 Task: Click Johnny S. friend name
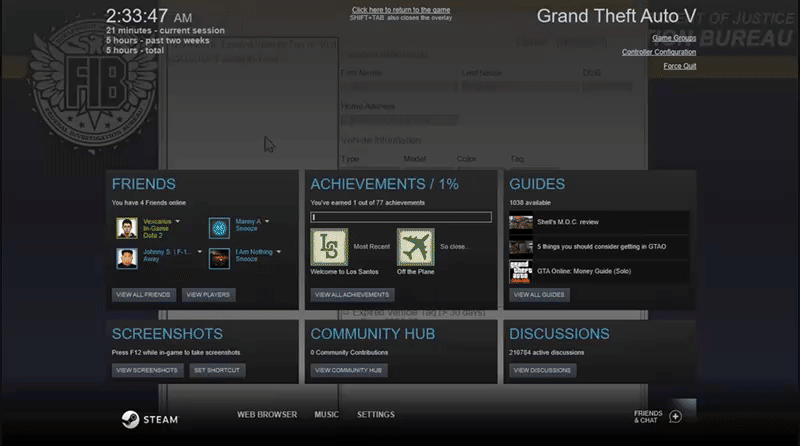[x=167, y=252]
